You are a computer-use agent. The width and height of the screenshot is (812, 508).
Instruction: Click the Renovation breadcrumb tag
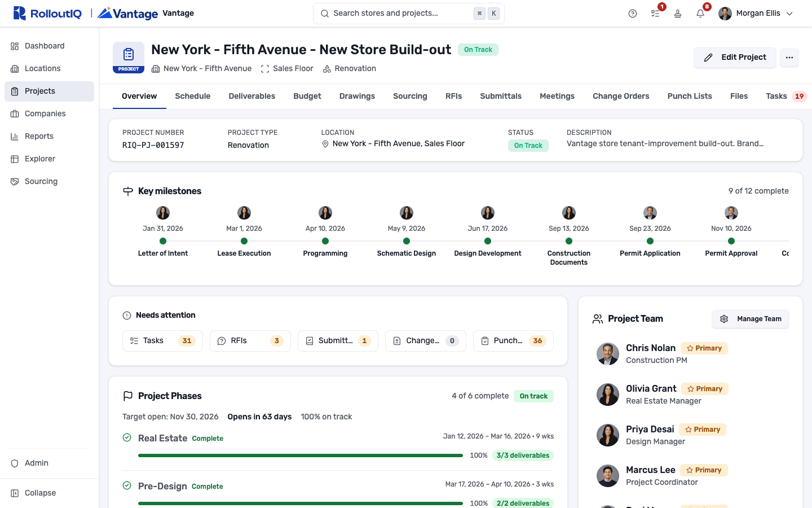350,68
